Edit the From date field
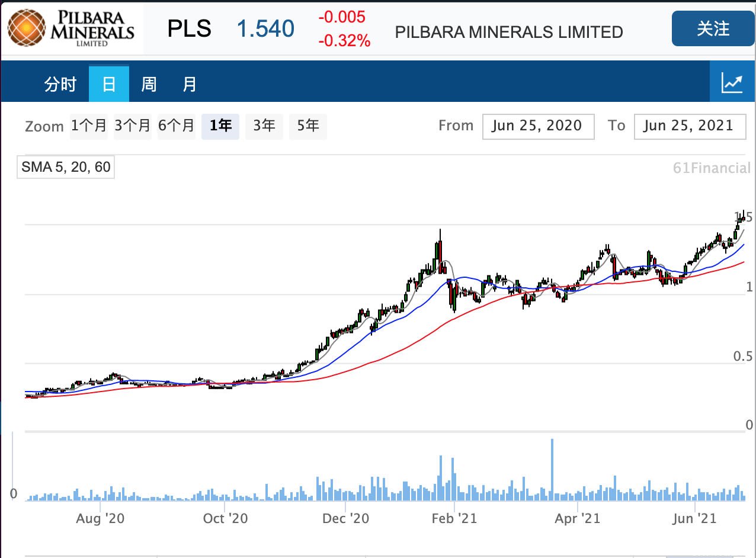 tap(539, 126)
